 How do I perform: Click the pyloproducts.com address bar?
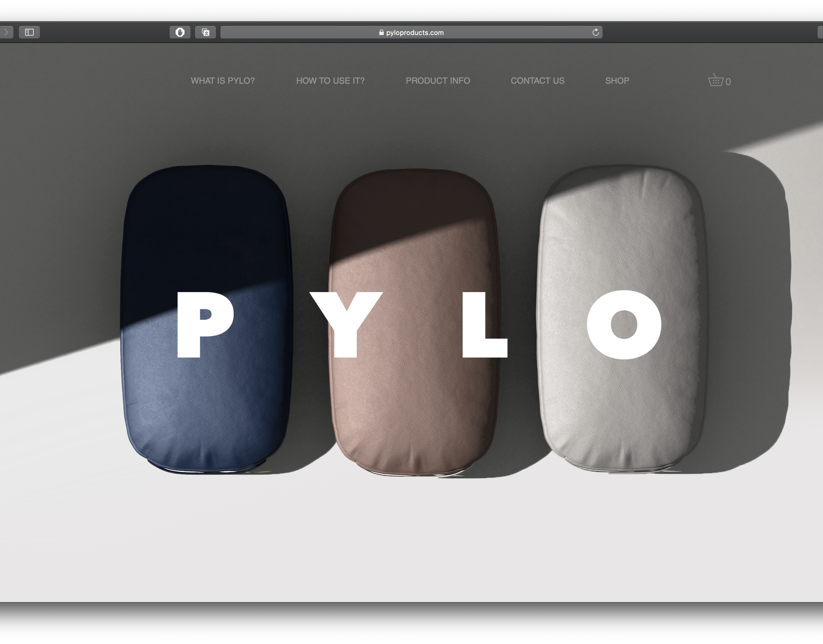tap(411, 33)
